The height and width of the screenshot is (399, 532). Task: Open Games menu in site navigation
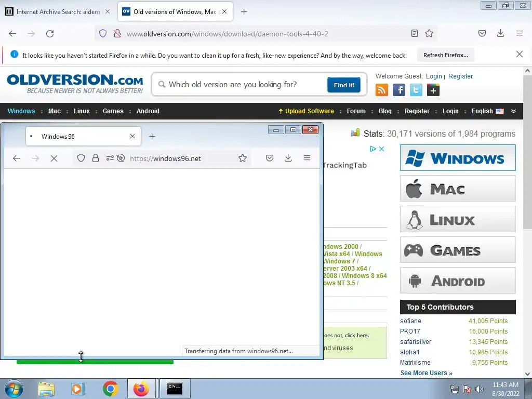[x=113, y=111]
